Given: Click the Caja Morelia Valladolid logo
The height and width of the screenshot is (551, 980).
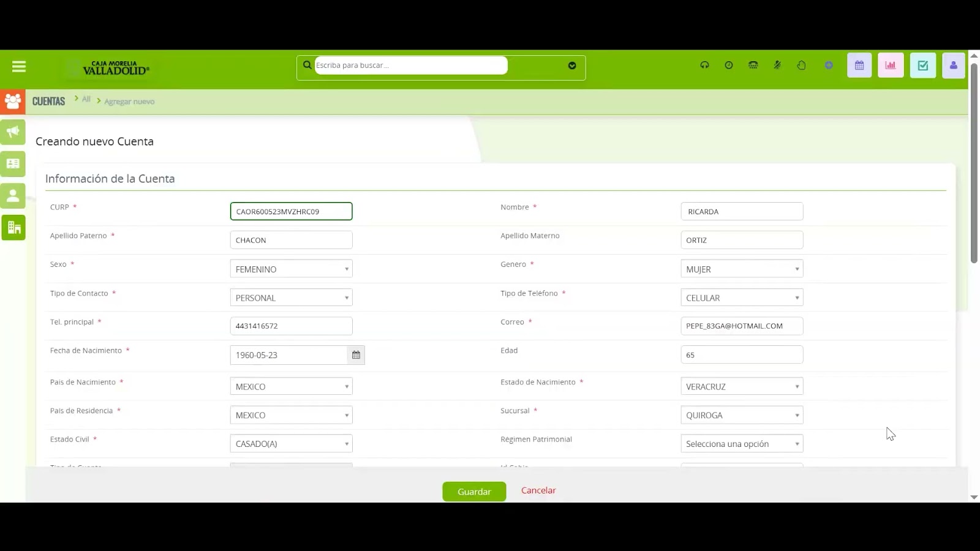Looking at the screenshot, I should click(x=116, y=68).
